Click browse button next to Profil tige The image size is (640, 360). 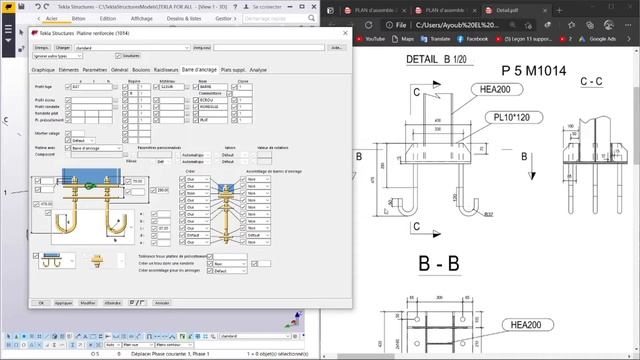(116, 87)
